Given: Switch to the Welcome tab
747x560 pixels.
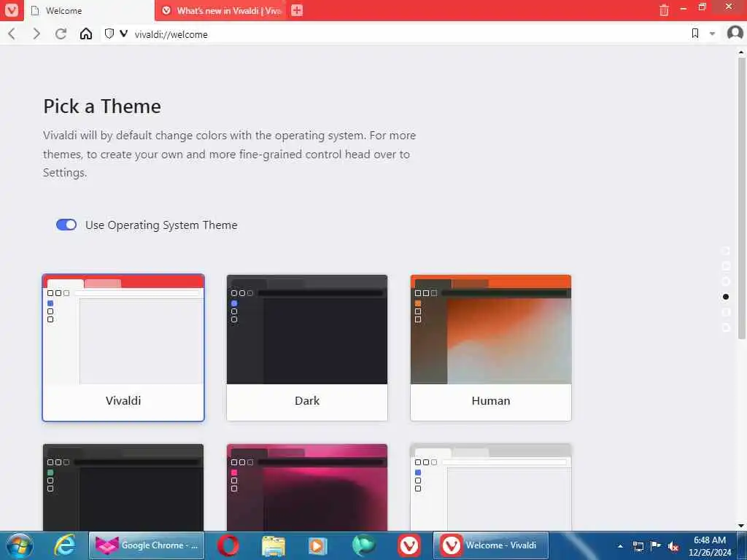Looking at the screenshot, I should coord(90,10).
